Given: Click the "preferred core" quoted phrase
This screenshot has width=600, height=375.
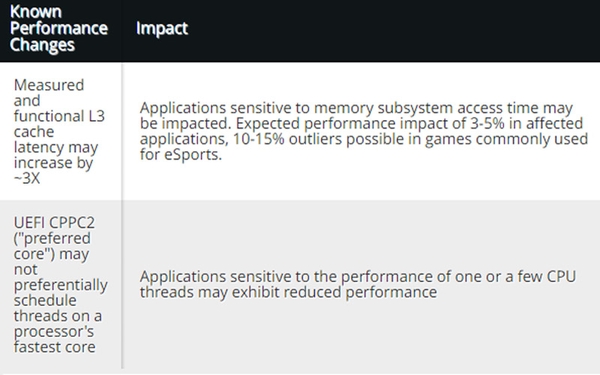Looking at the screenshot, I should pos(52,246).
